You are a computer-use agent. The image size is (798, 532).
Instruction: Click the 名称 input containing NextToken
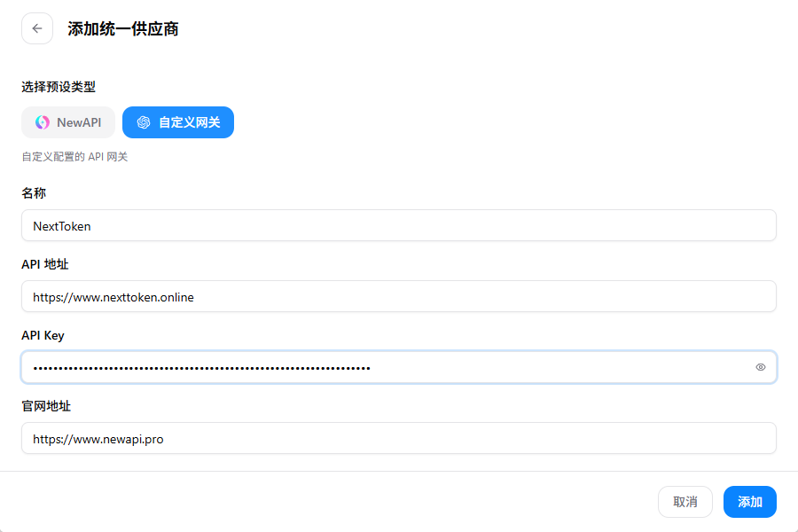click(x=399, y=225)
